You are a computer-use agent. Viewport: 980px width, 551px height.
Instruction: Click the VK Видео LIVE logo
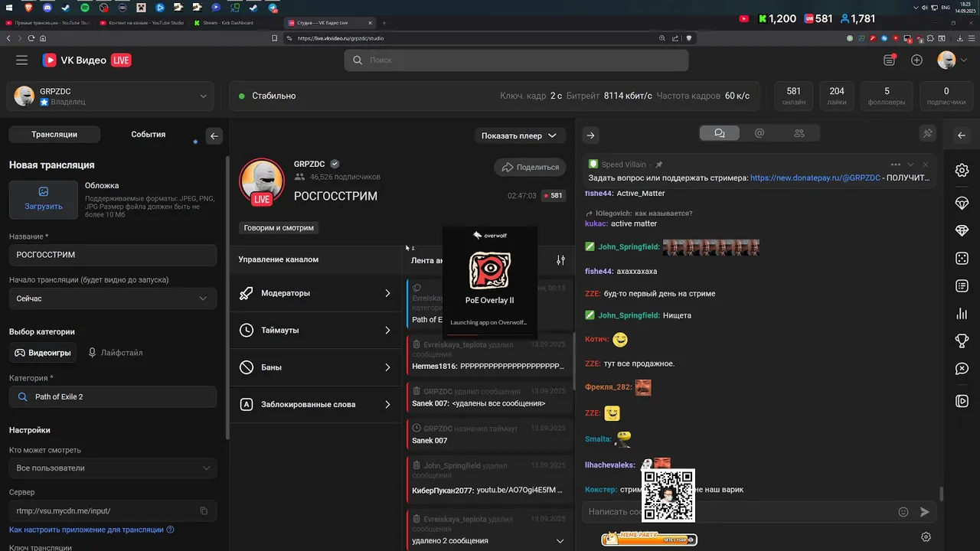87,60
